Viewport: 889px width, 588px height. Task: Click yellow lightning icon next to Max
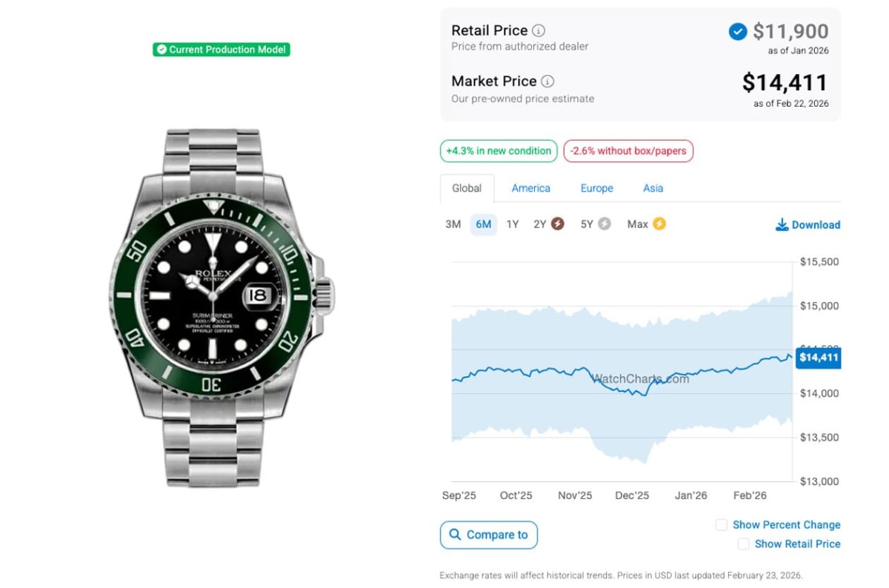coord(659,224)
